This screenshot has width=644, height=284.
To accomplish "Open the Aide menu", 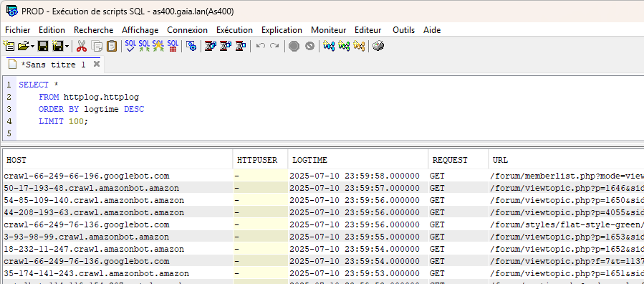I will pos(432,30).
